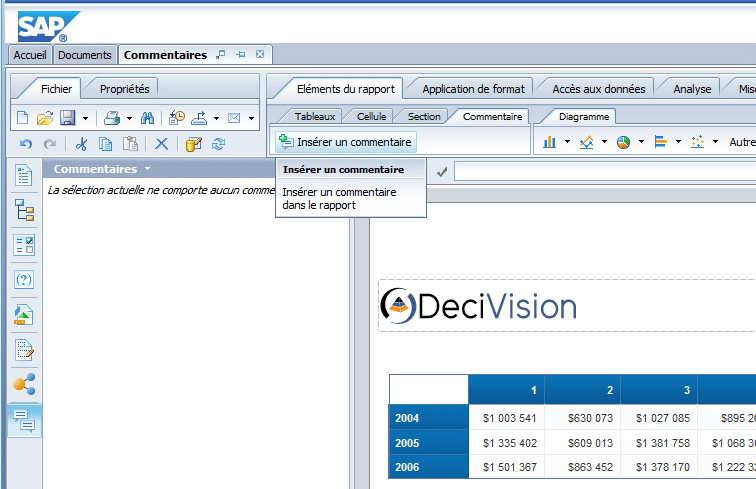Switch to the Documents tab
The image size is (756, 489).
click(85, 55)
